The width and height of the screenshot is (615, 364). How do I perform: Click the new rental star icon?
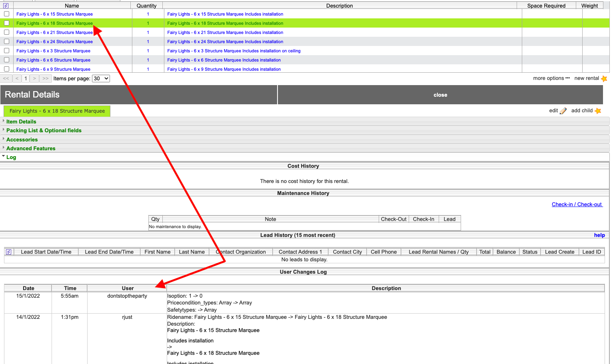pos(604,79)
